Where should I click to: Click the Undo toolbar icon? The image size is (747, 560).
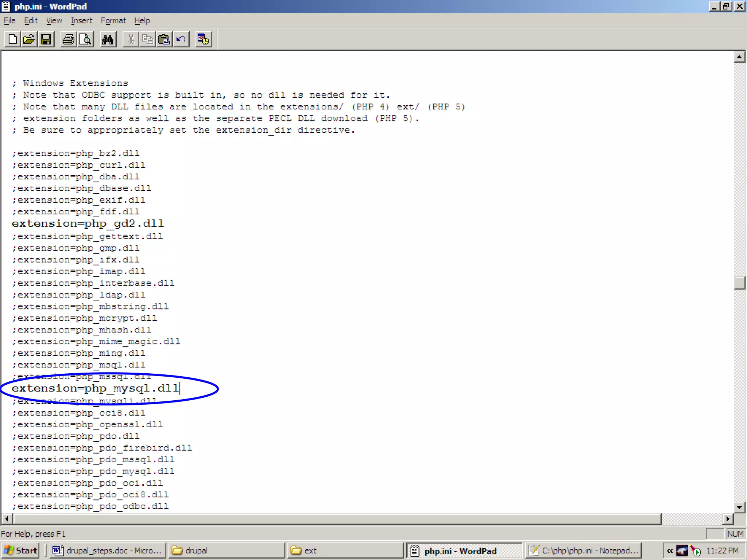pyautogui.click(x=181, y=39)
